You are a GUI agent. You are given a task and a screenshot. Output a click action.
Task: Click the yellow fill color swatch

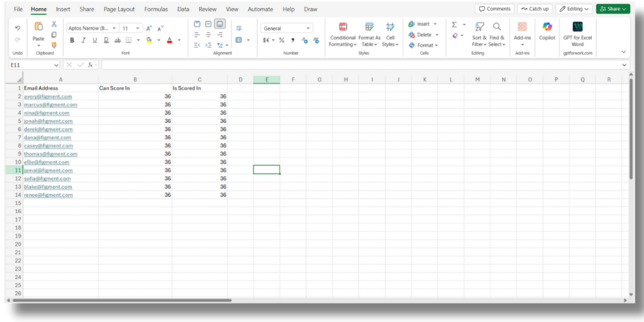149,40
